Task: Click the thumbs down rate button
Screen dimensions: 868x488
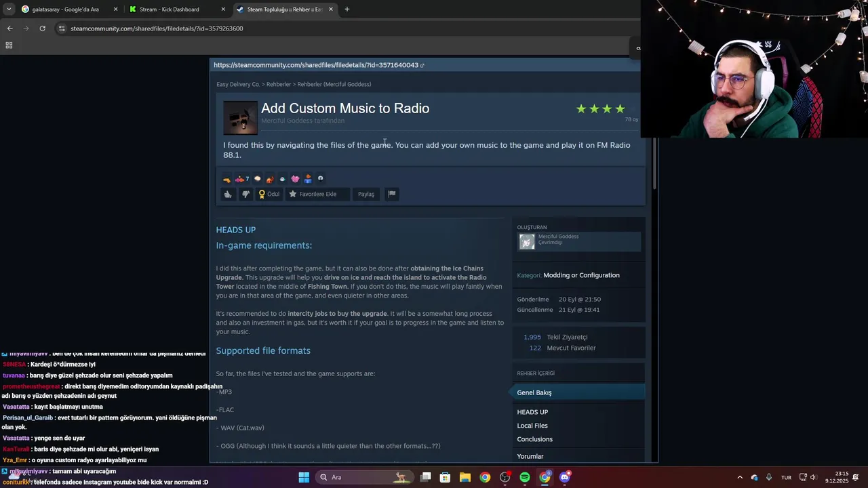Action: coord(245,194)
